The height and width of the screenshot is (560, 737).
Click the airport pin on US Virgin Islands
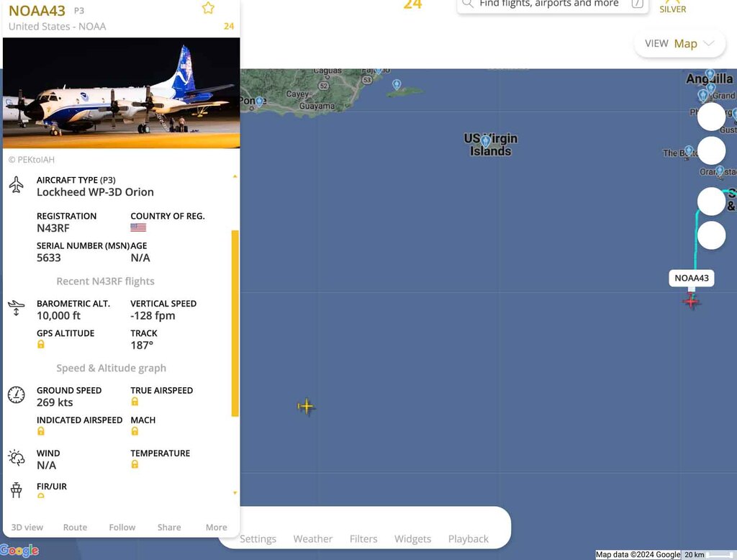click(486, 140)
